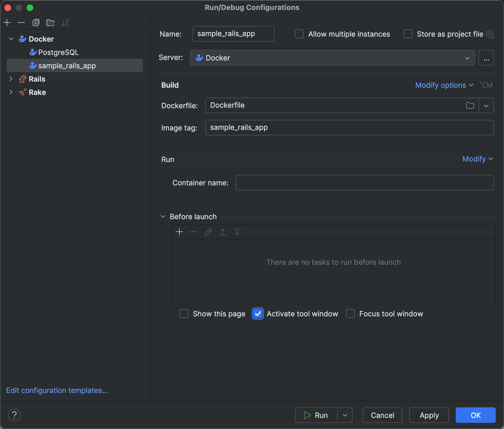The height and width of the screenshot is (429, 504).
Task: Open the Run button dropdown arrow
Action: [345, 415]
